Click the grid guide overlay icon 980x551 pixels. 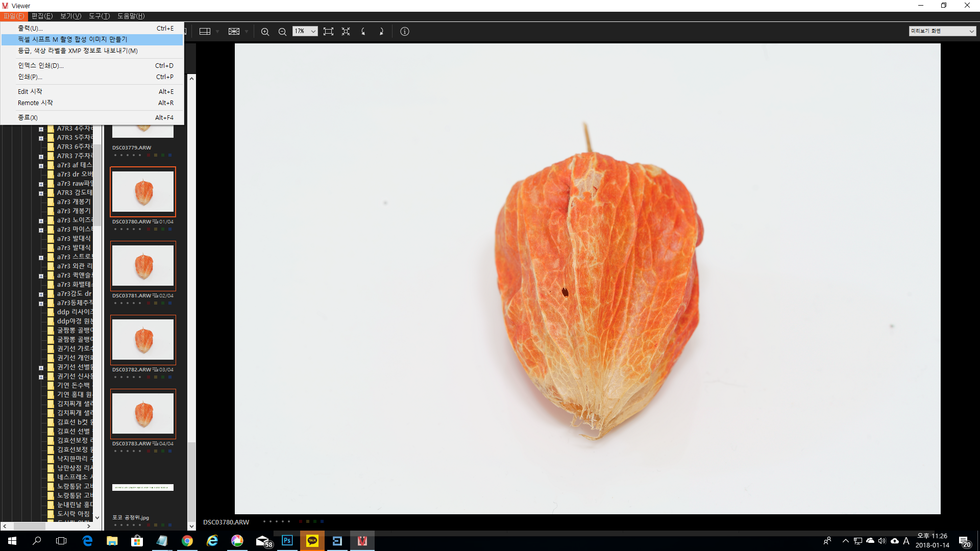click(x=234, y=32)
